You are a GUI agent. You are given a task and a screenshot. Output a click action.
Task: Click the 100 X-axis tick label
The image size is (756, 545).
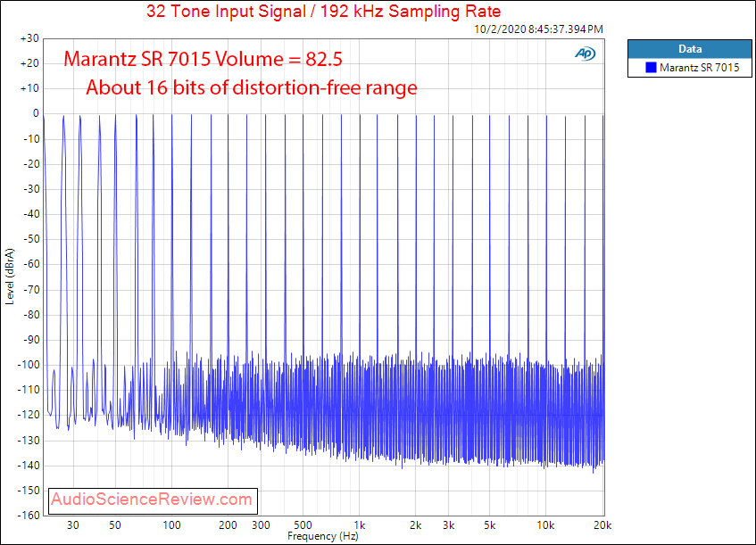[171, 525]
